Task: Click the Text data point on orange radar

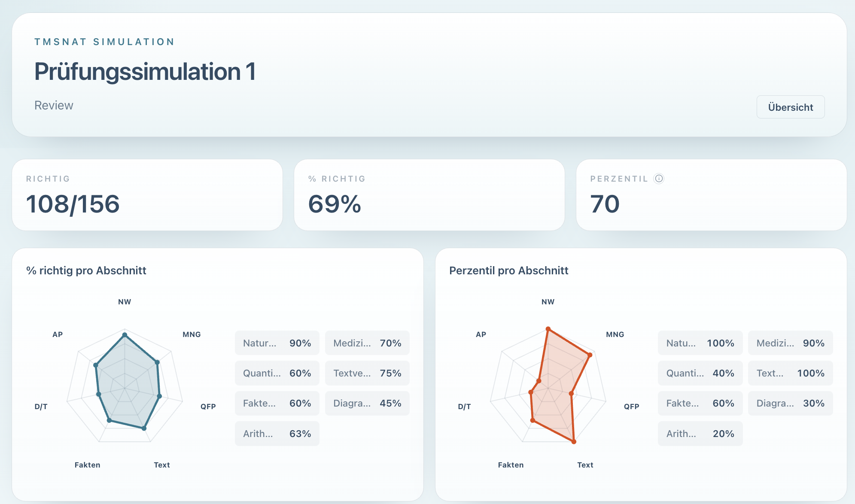Action: [574, 441]
